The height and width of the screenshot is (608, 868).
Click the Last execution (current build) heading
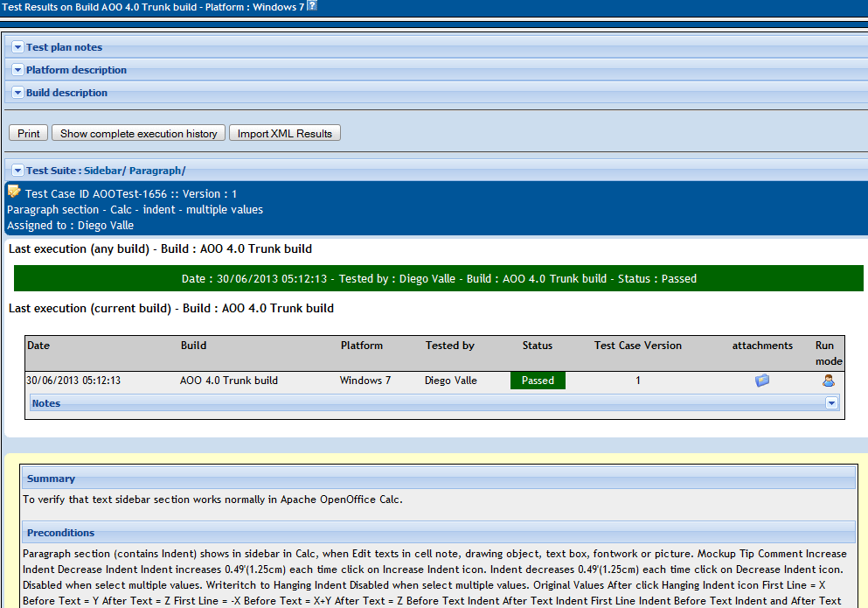pos(171,308)
